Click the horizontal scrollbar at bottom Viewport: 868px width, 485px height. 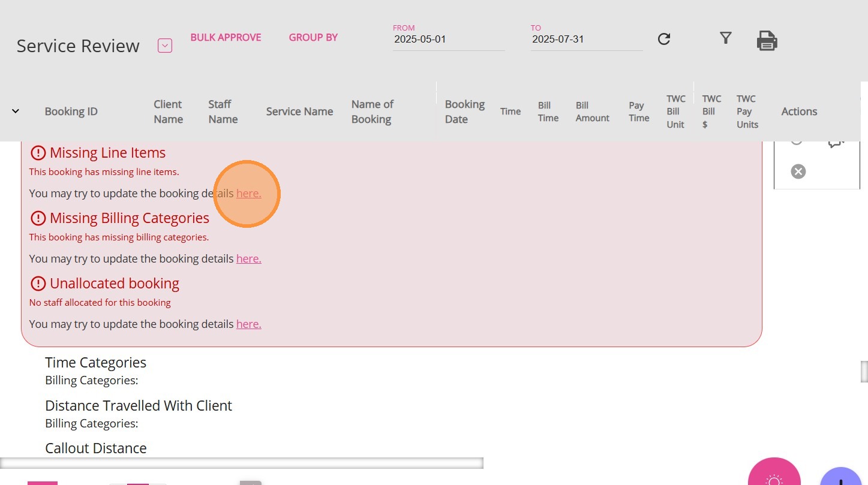tap(241, 463)
